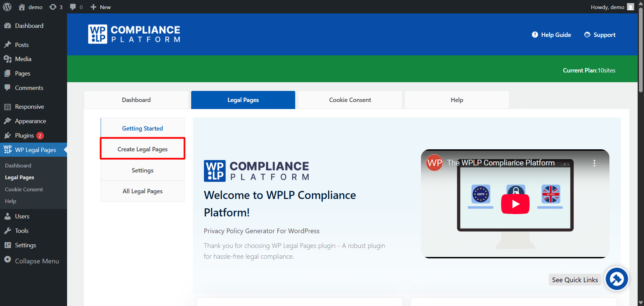The height and width of the screenshot is (306, 644).
Task: Switch to the plugin Dashboard tab
Action: (x=136, y=100)
